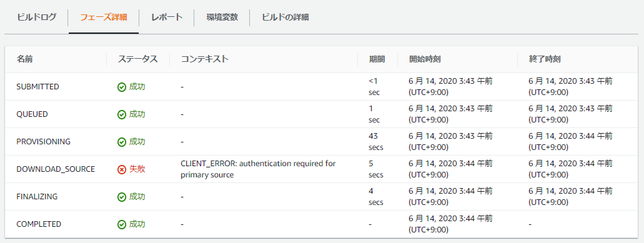
Task: Click the success icon in the QUEUED row
Action: [122, 114]
